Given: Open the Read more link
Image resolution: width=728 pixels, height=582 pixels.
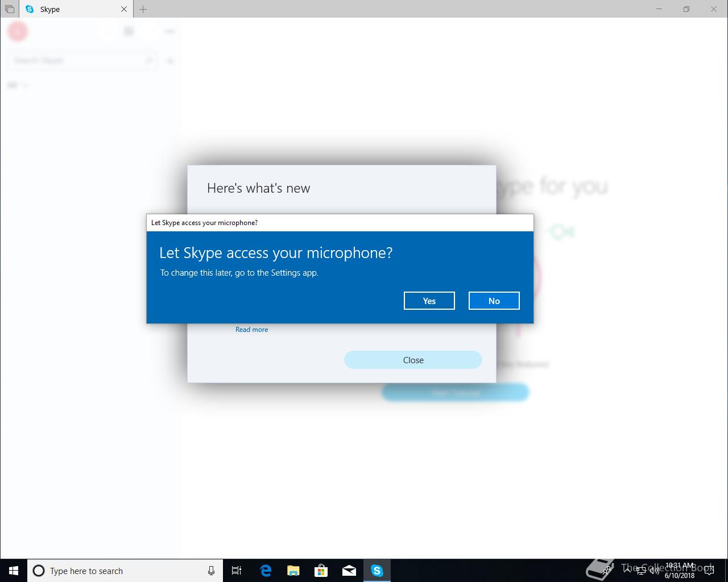Looking at the screenshot, I should (251, 330).
